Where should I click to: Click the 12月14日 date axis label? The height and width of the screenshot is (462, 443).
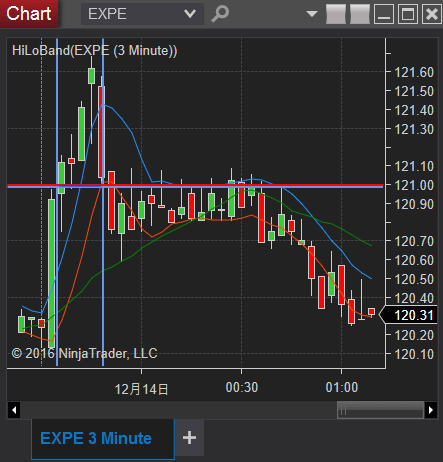click(141, 389)
